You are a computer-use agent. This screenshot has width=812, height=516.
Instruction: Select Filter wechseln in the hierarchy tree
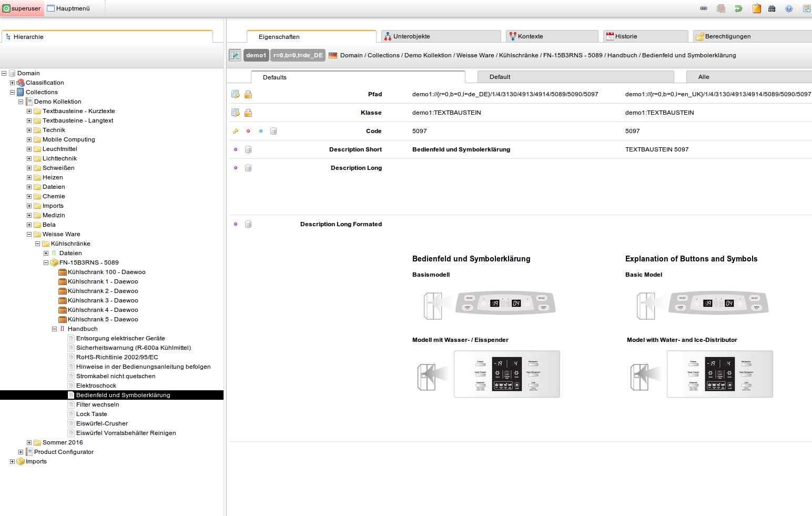click(97, 404)
